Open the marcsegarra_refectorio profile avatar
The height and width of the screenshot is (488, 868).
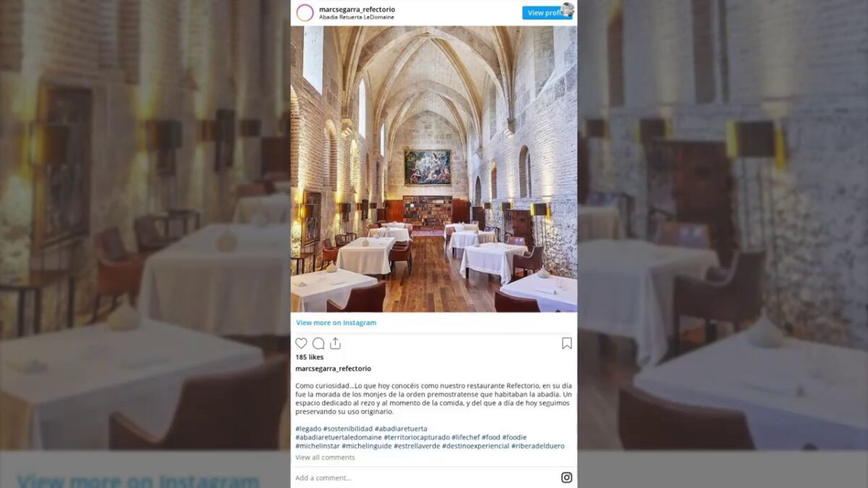(x=305, y=12)
